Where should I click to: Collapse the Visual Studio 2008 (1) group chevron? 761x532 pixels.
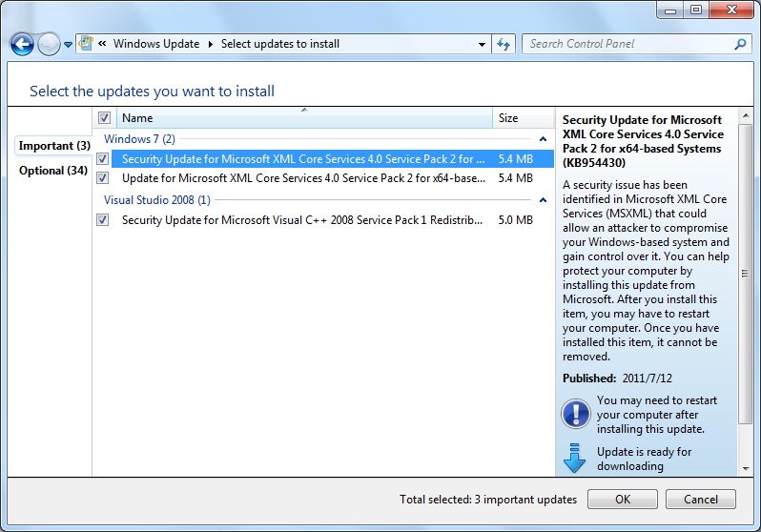click(x=543, y=200)
